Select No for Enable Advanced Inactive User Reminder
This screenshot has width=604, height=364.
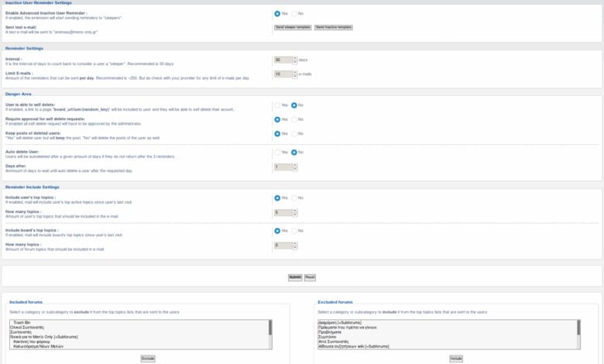294,13
